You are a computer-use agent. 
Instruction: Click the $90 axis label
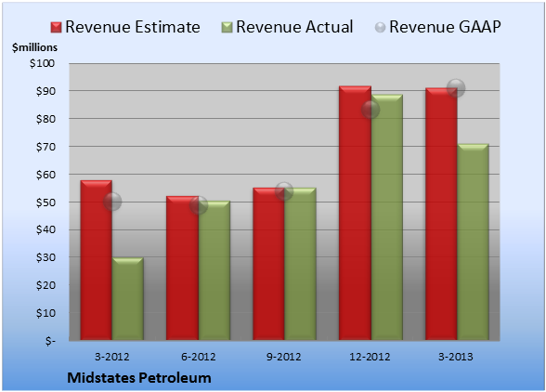pyautogui.click(x=45, y=91)
